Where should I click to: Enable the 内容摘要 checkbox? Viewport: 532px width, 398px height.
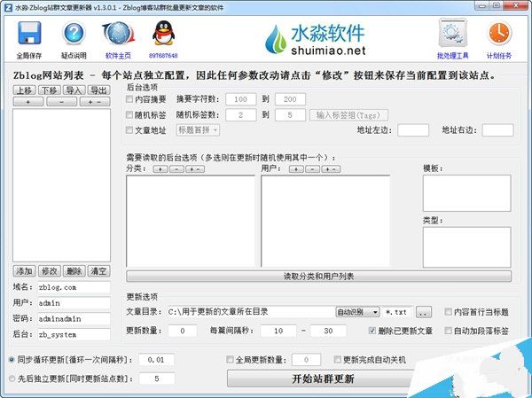[129, 99]
